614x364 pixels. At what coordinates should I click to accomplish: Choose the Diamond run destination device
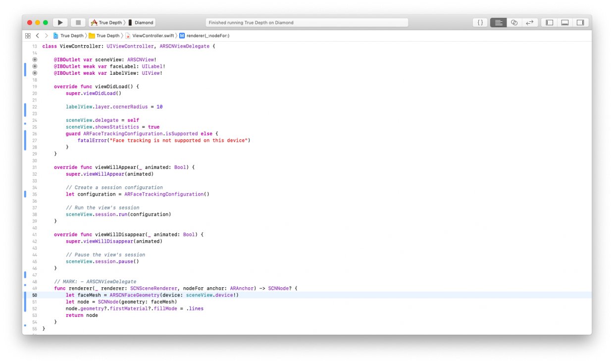(x=141, y=23)
